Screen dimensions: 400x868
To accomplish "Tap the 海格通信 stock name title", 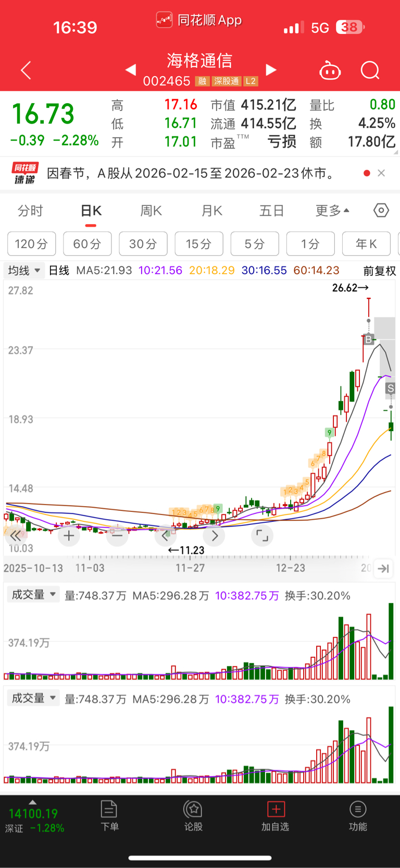I will click(199, 61).
